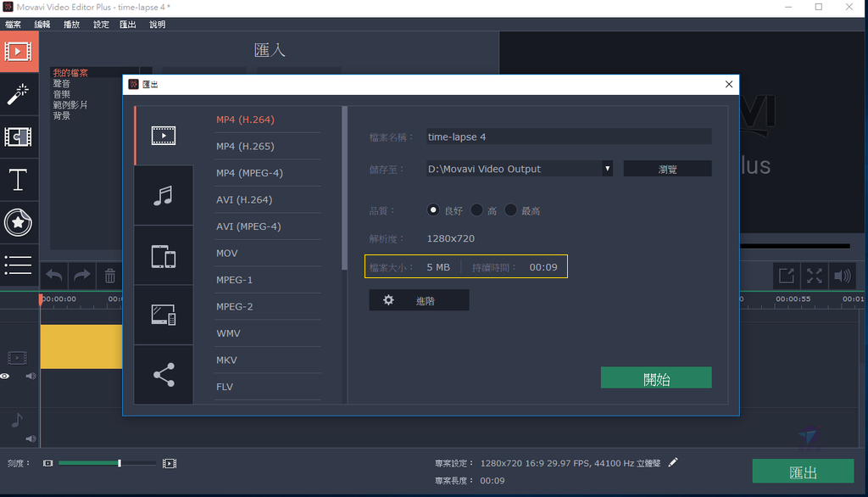Click the Undo arrow on timeline toolbar

click(54, 276)
